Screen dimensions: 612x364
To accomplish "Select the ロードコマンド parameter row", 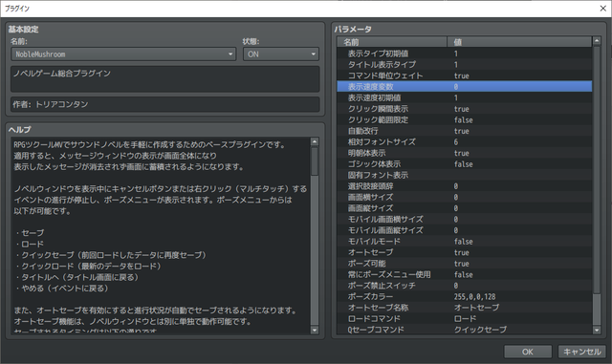I will 465,319.
